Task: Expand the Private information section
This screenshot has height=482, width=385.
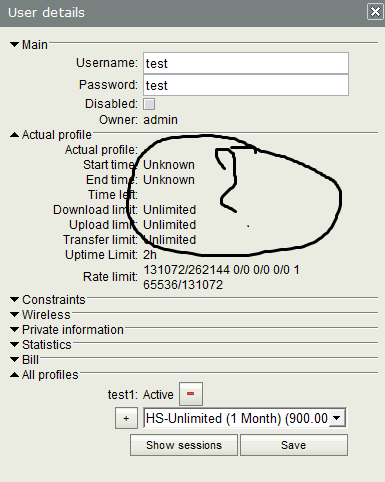Action: [x=14, y=329]
